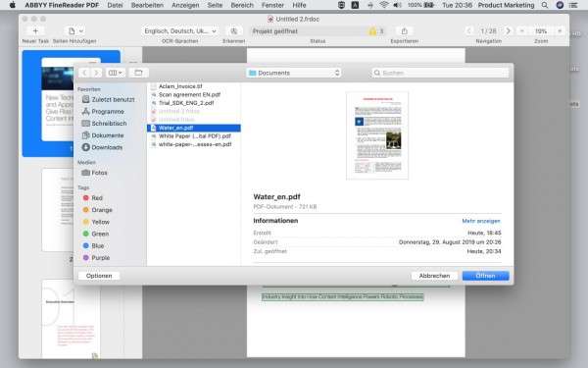Click the zoom in plus icon

[x=560, y=30]
